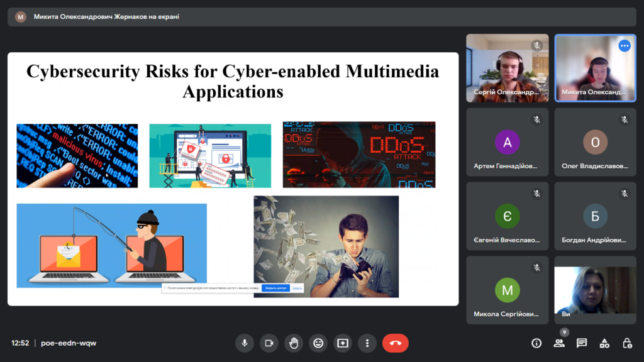Open the emoji reactions picker
Viewport: 644px width, 362px height.
[x=318, y=343]
